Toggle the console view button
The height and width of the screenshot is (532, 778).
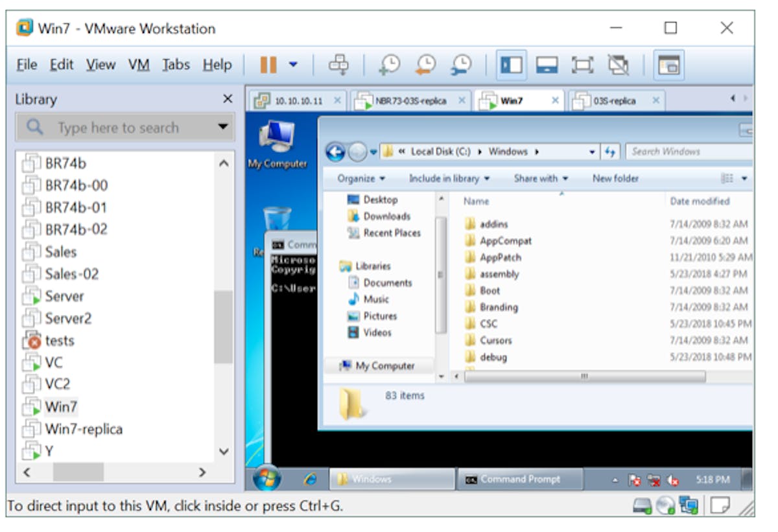pos(668,65)
